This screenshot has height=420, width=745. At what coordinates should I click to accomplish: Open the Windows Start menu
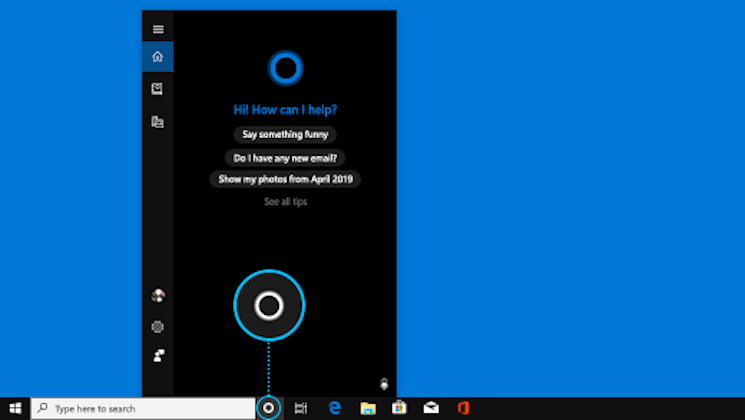pyautogui.click(x=15, y=408)
